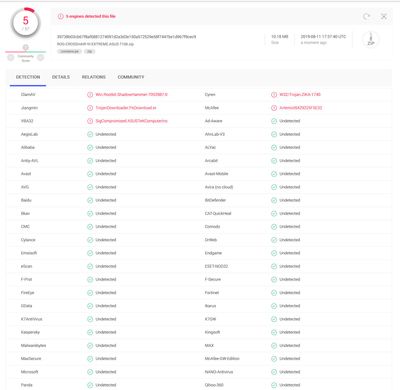Click the Malwarebytes undetected check icon

pyautogui.click(x=90, y=346)
